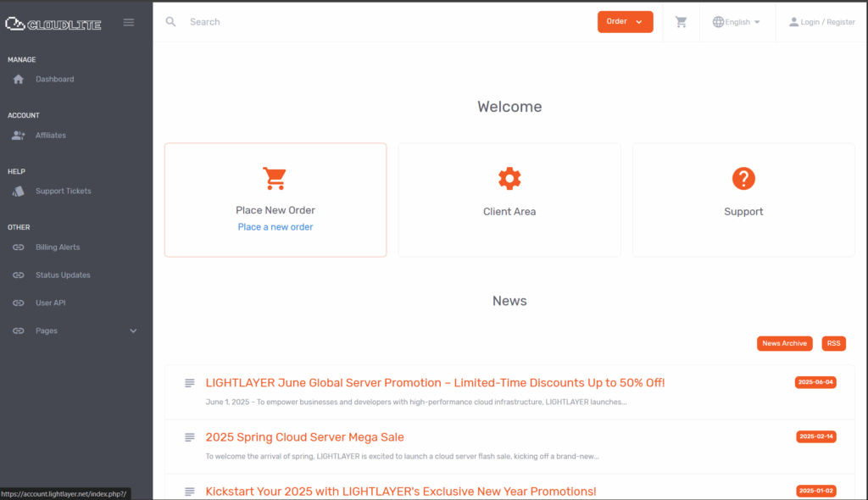Screen dimensions: 868x500
Task: Click the HELP sidebar section label
Action: (16, 172)
